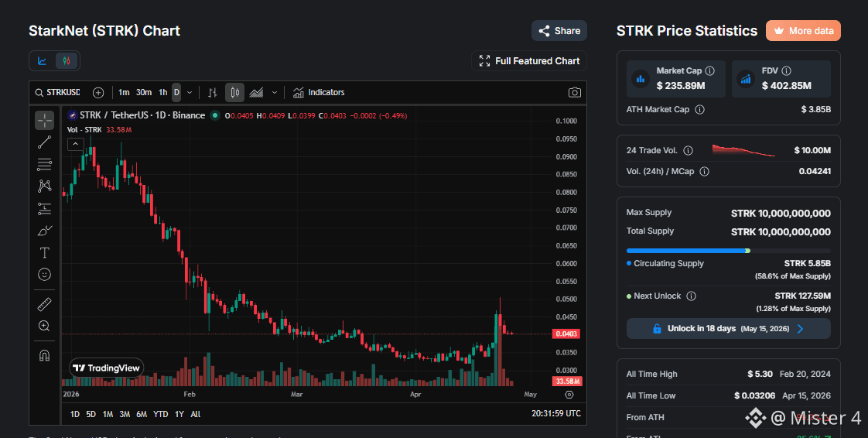This screenshot has height=438, width=868.
Task: Click the 33.58M volume axis label
Action: coord(567,382)
